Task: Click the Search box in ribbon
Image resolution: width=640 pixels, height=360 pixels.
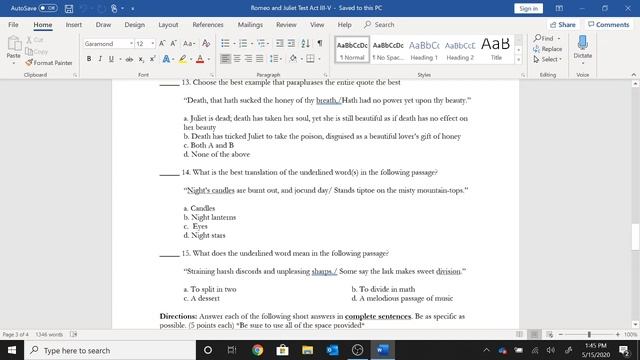Action: click(x=379, y=24)
